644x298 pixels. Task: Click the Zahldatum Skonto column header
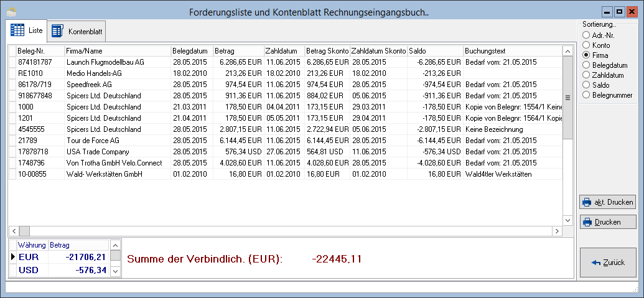[379, 51]
